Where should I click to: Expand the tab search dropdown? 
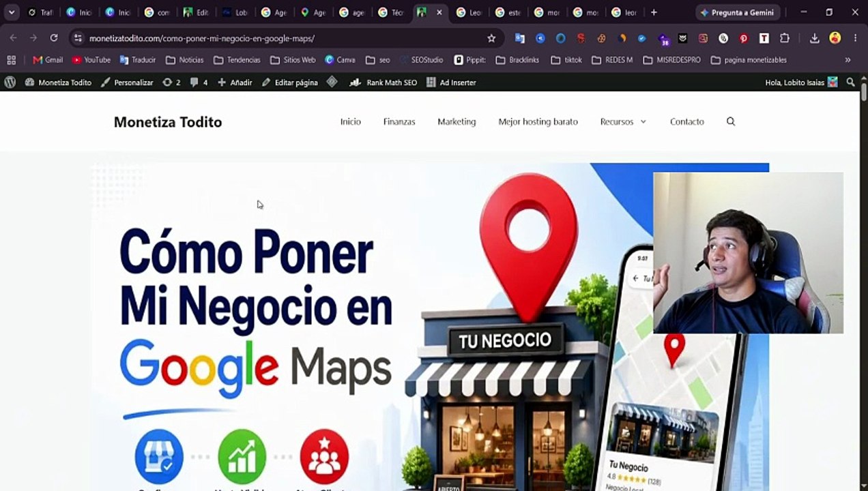[x=12, y=12]
